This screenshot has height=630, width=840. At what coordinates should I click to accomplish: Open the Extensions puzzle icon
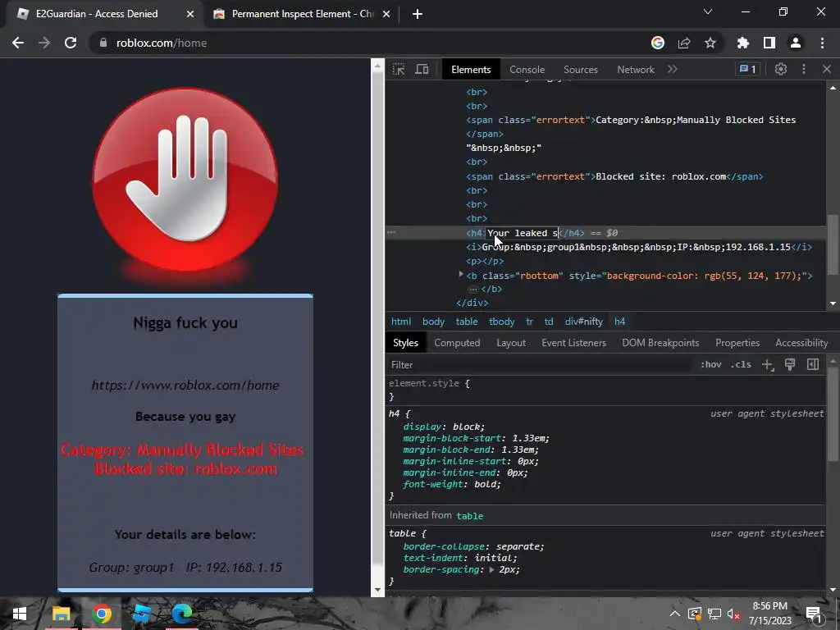(743, 43)
